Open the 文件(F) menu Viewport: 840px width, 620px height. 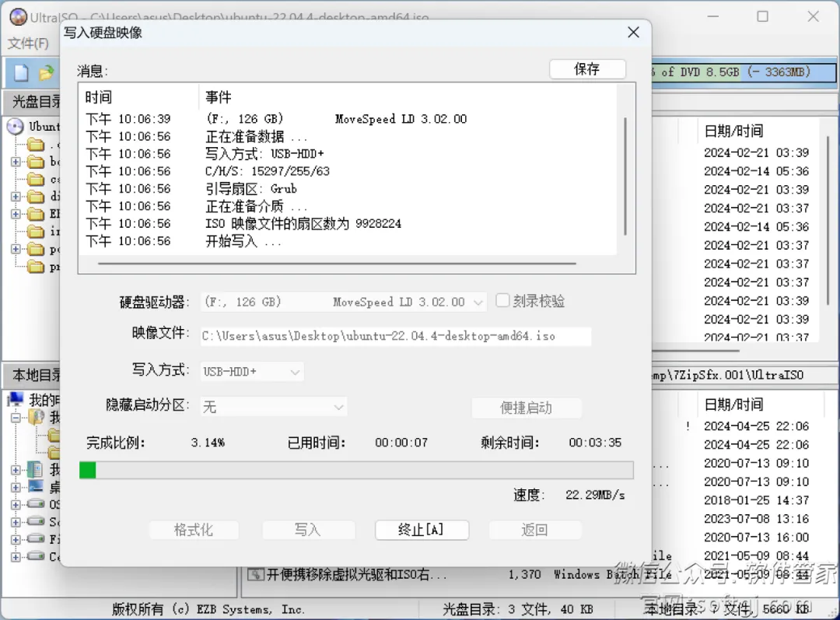coord(28,44)
